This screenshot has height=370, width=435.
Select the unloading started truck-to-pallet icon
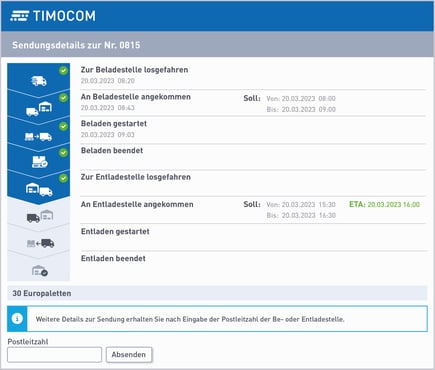pos(40,243)
